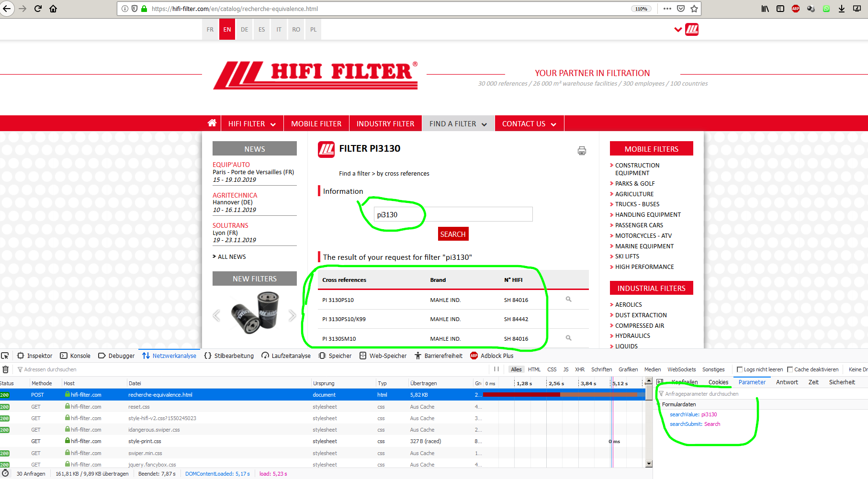Open the browser library icon
Viewport: 868px width, 479px height.
(x=765, y=9)
